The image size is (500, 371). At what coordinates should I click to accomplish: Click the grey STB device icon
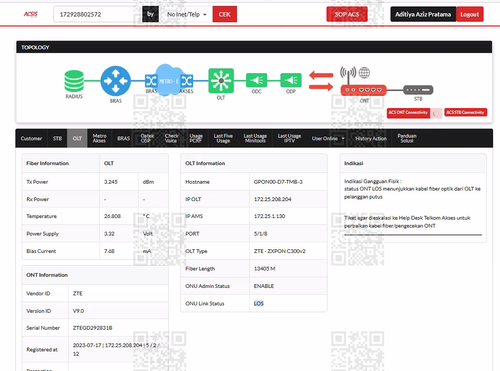[x=418, y=90]
